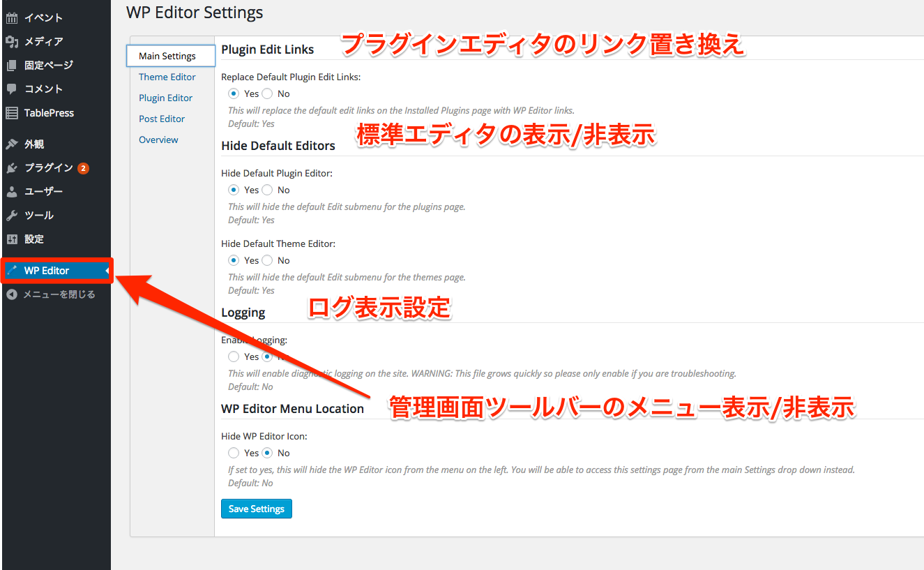The height and width of the screenshot is (570, 924).
Task: Click the Logging section heading
Action: pyautogui.click(x=243, y=313)
